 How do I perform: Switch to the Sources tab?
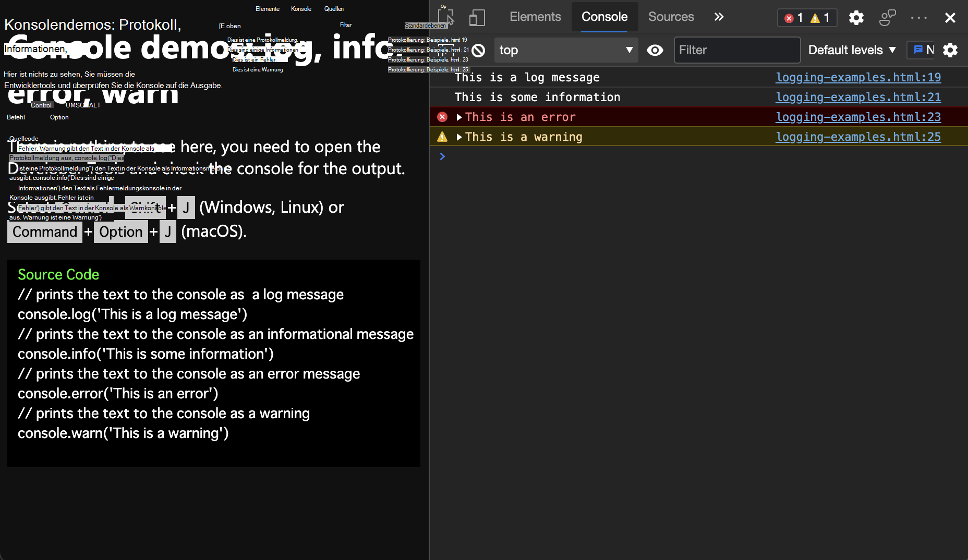[x=671, y=17]
